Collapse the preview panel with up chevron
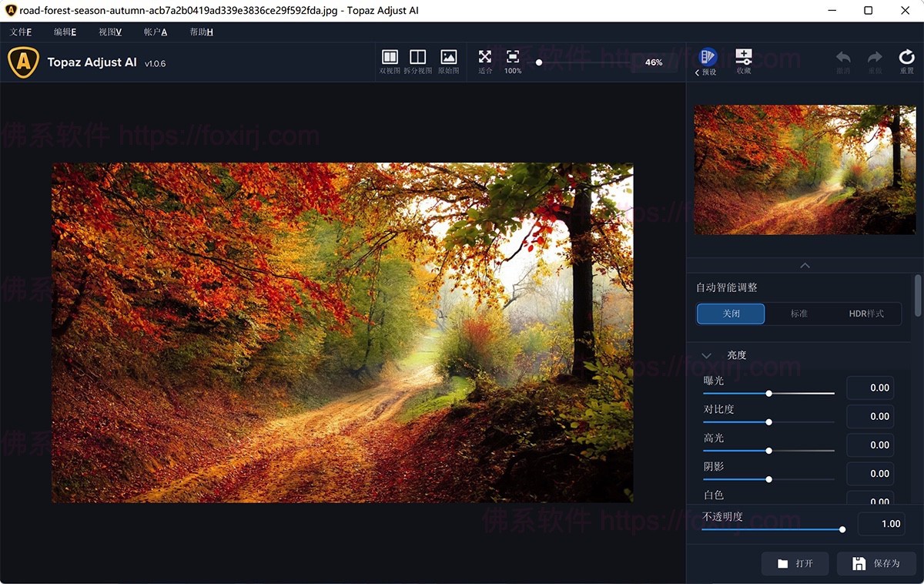 pyautogui.click(x=805, y=265)
